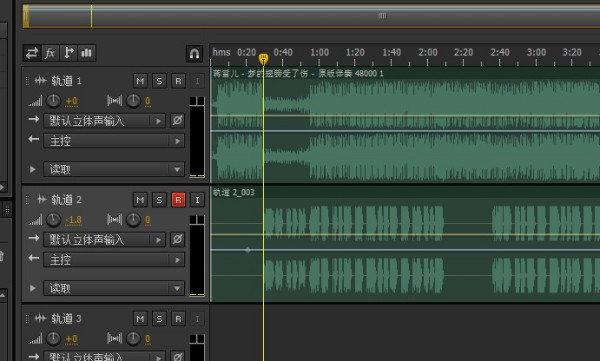600x361 pixels.
Task: Mute track 轨道 2
Action: point(140,200)
